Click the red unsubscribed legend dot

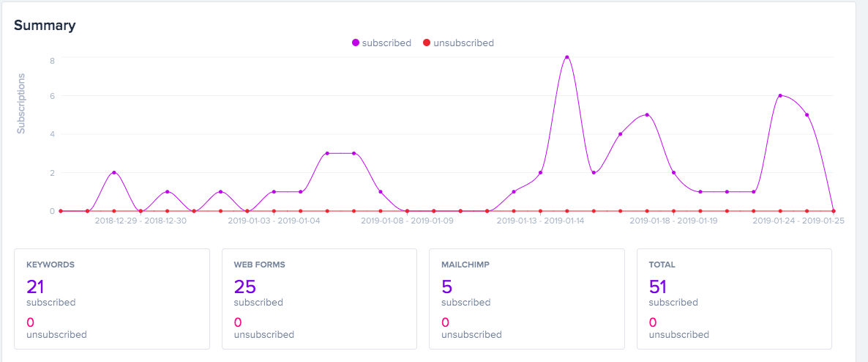pos(427,43)
